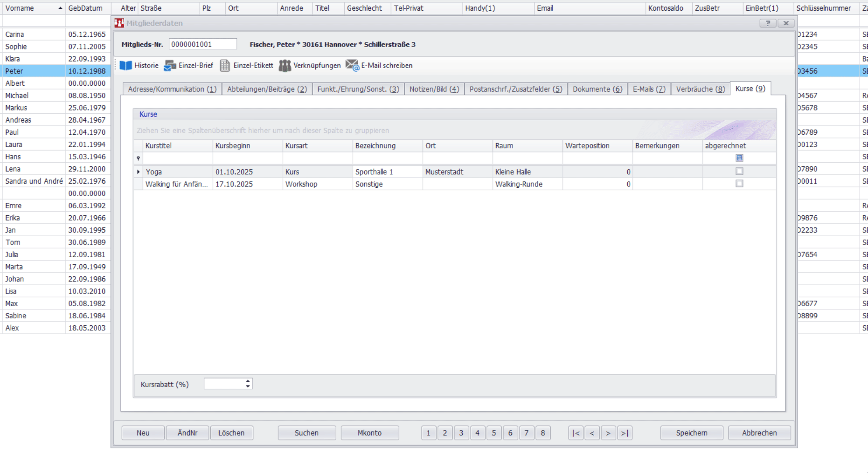Click the Einzel-Brief letter icon

[x=170, y=66]
